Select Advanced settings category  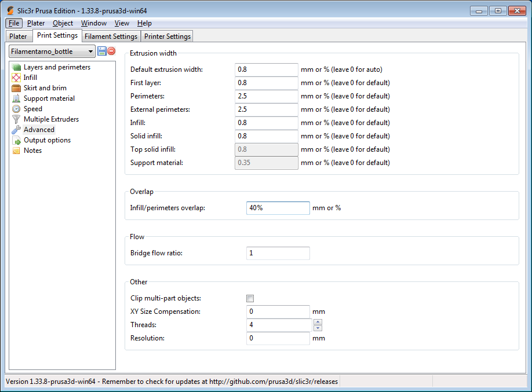(39, 130)
